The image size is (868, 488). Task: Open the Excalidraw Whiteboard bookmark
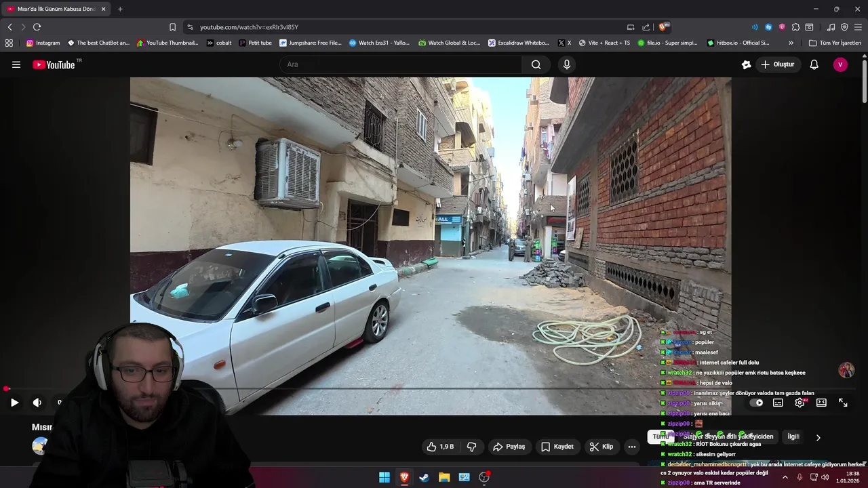click(519, 43)
